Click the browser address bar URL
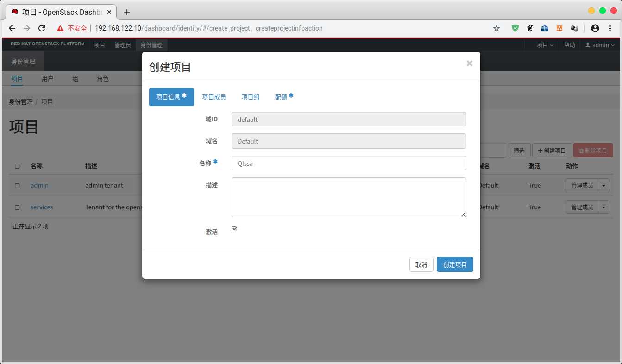Image resolution: width=622 pixels, height=364 pixels. [x=208, y=28]
